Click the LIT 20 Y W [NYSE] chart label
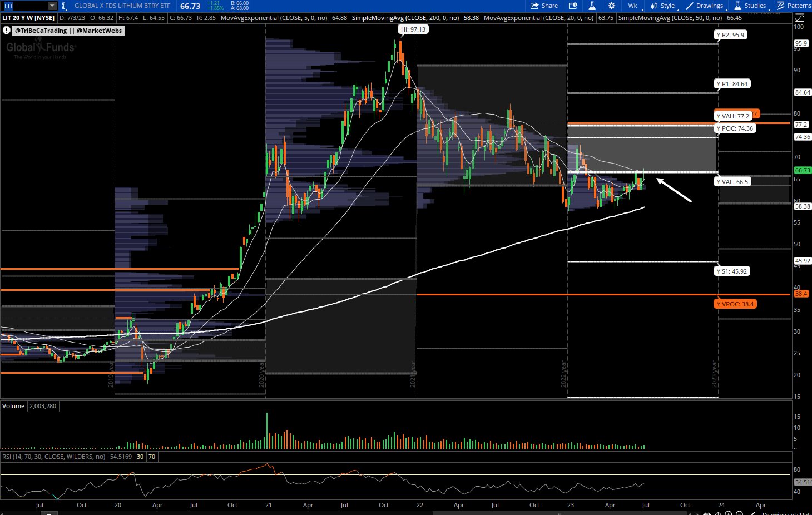Viewport: 812px width, 515px height. pos(28,18)
